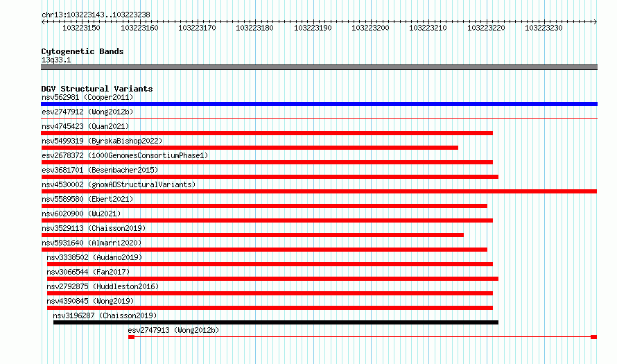Click nsv5499319 (ByrskaBishop2022) label

pyautogui.click(x=102, y=141)
